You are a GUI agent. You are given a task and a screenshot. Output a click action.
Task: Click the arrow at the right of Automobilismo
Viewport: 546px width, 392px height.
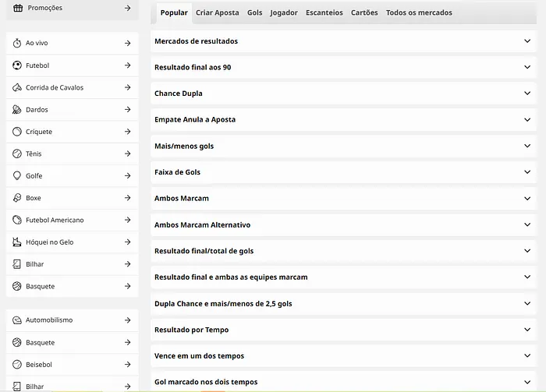(128, 320)
